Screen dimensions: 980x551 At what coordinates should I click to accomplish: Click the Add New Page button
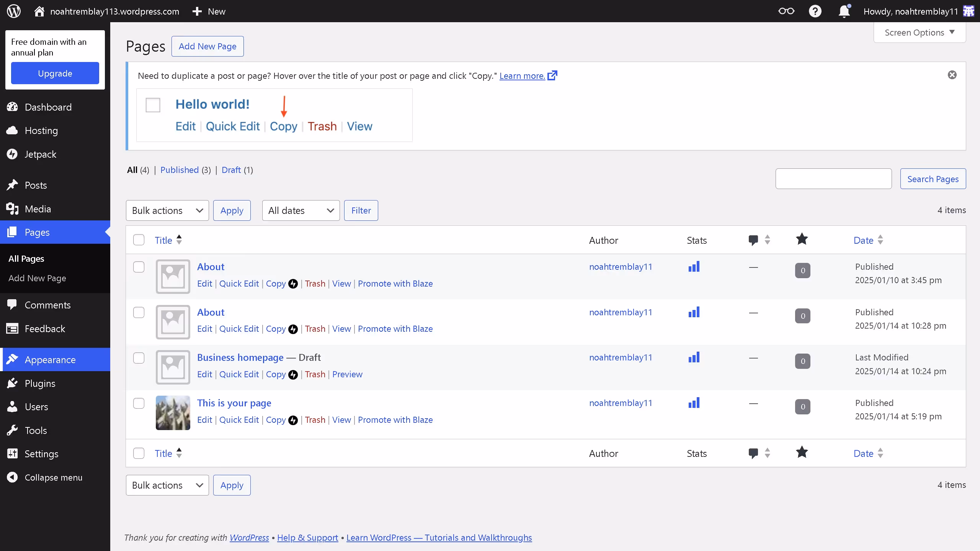pos(207,46)
